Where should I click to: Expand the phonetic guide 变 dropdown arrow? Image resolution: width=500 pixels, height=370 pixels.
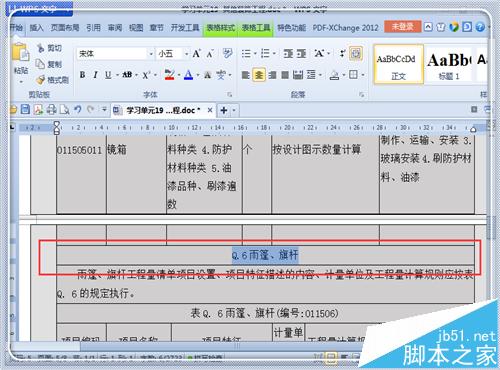(230, 75)
